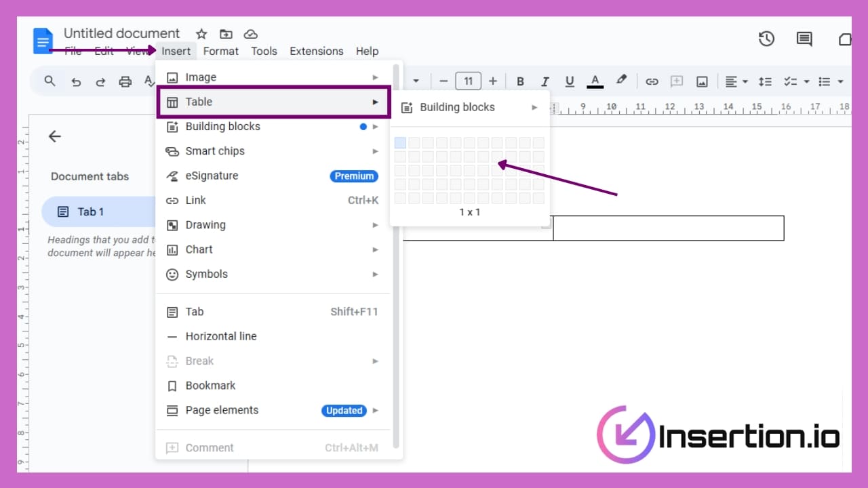Choose Horizontal line from Insert menu
The image size is (868, 488).
point(221,336)
